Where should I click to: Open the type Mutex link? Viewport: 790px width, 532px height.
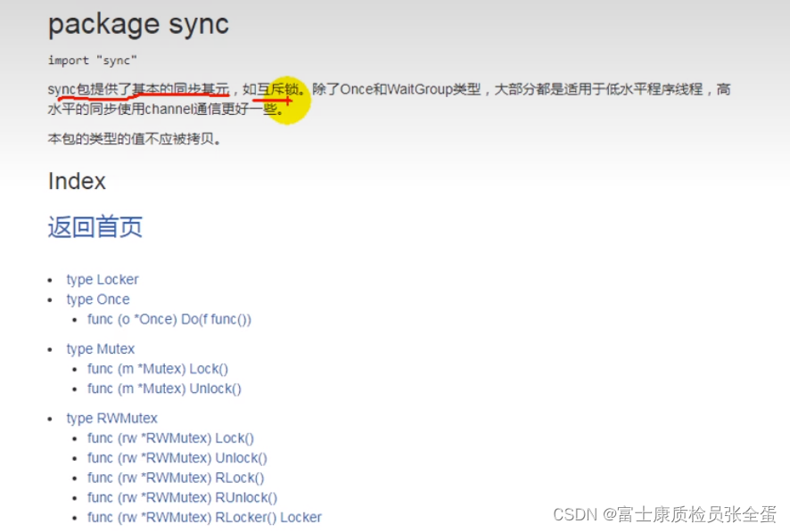pos(100,348)
